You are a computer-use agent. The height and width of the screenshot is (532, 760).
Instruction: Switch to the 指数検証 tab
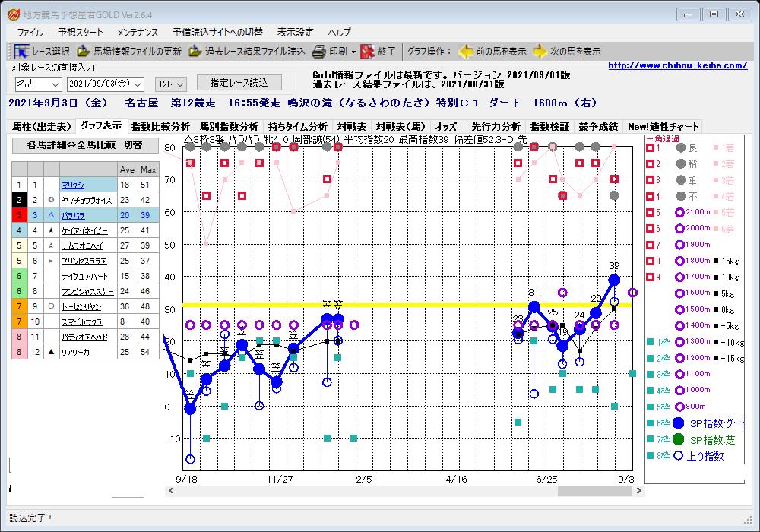pos(549,126)
